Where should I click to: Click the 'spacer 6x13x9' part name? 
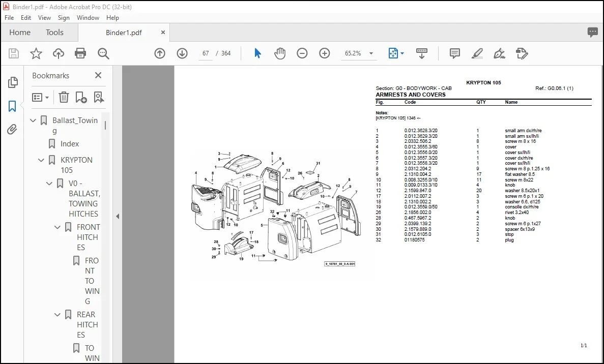click(x=520, y=229)
